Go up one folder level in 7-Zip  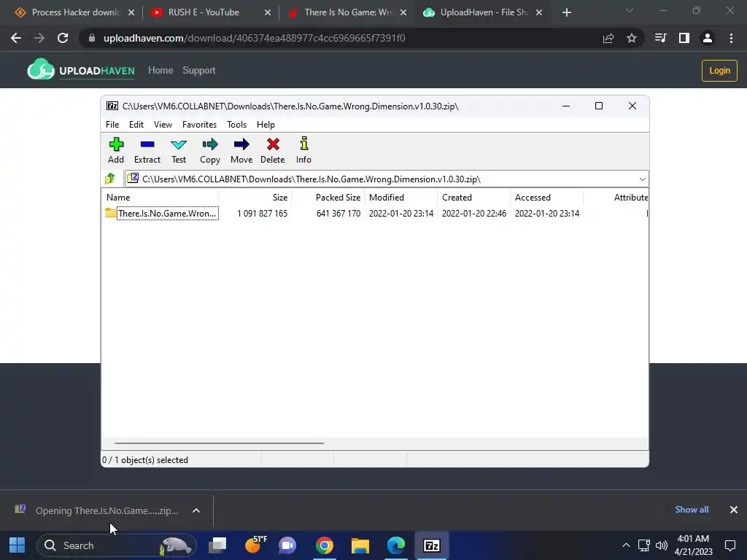point(111,179)
